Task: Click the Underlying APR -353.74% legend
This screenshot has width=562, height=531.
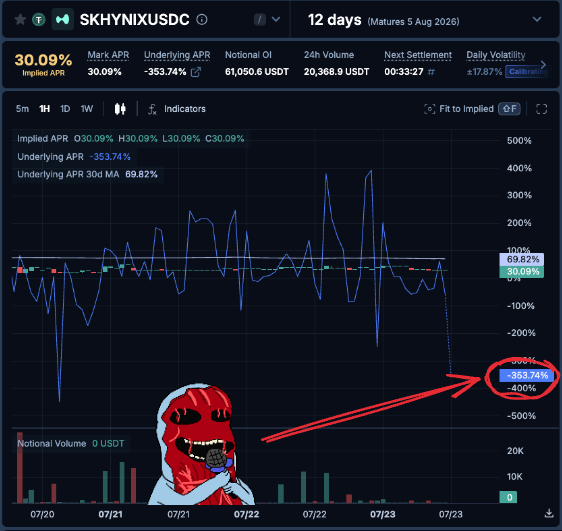Action: [x=74, y=157]
